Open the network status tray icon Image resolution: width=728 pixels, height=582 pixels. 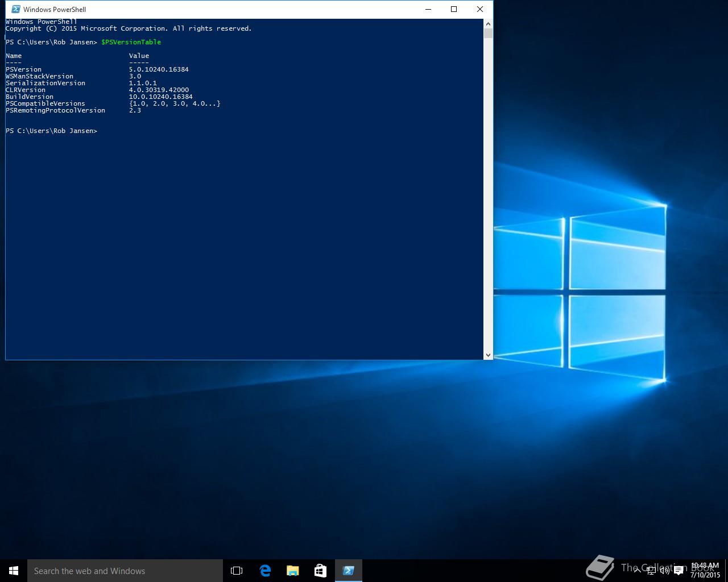651,571
